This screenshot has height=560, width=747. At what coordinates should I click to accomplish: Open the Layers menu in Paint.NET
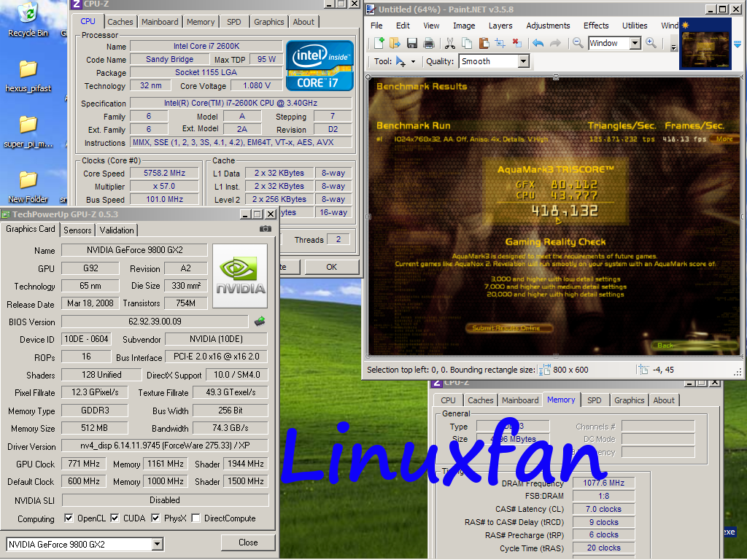tap(500, 26)
